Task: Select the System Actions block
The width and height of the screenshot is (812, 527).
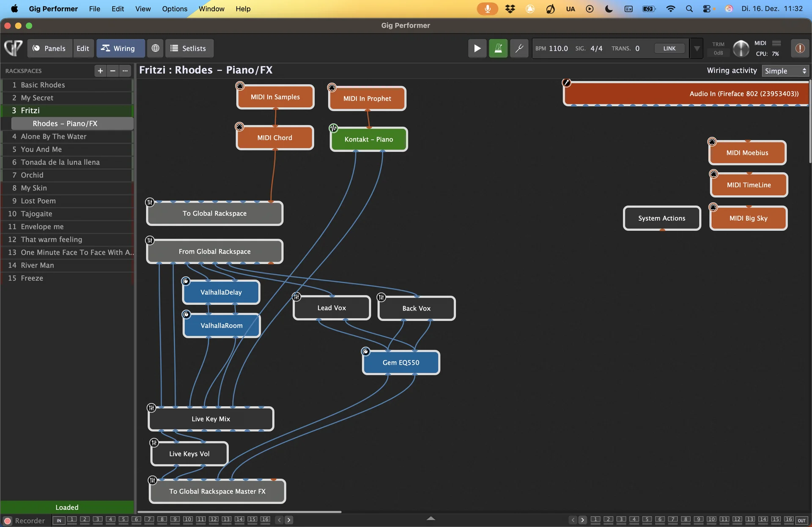Action: tap(662, 218)
